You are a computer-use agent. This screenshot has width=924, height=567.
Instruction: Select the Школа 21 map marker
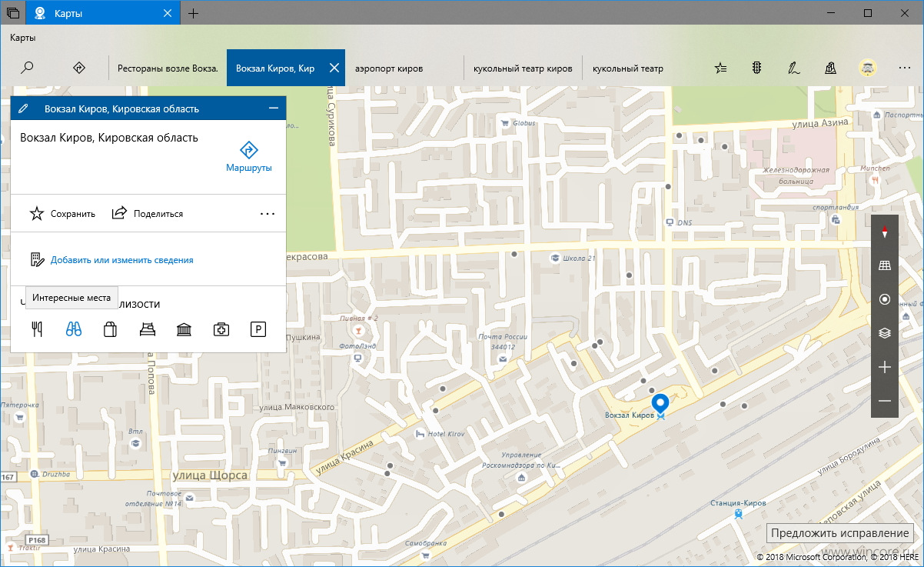tap(554, 258)
